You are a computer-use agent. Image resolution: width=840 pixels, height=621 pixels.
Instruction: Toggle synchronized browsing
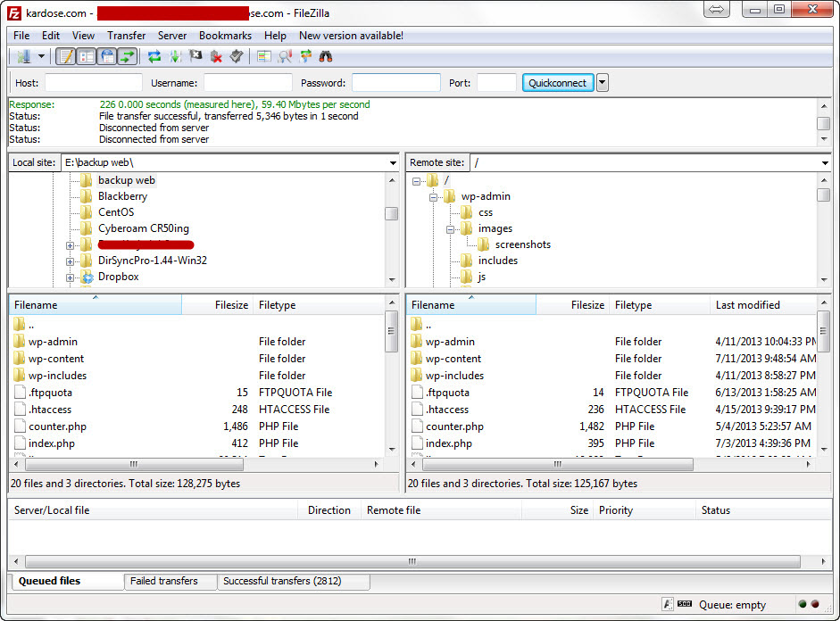(305, 56)
